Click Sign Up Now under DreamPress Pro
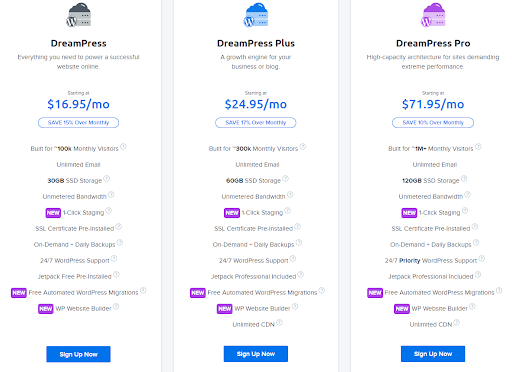The width and height of the screenshot is (512, 372). pos(433,354)
